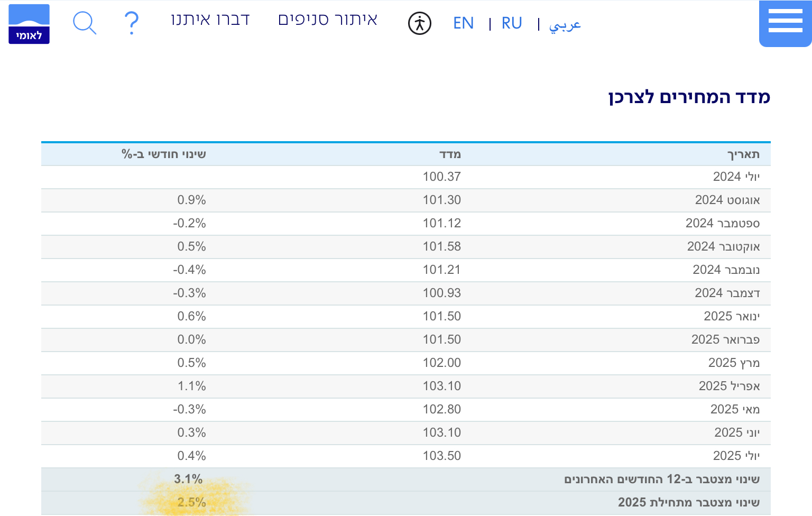Viewport: 812px width, 516px height.
Task: Select the -0.3% change for מאי 2025
Action: pyautogui.click(x=189, y=409)
